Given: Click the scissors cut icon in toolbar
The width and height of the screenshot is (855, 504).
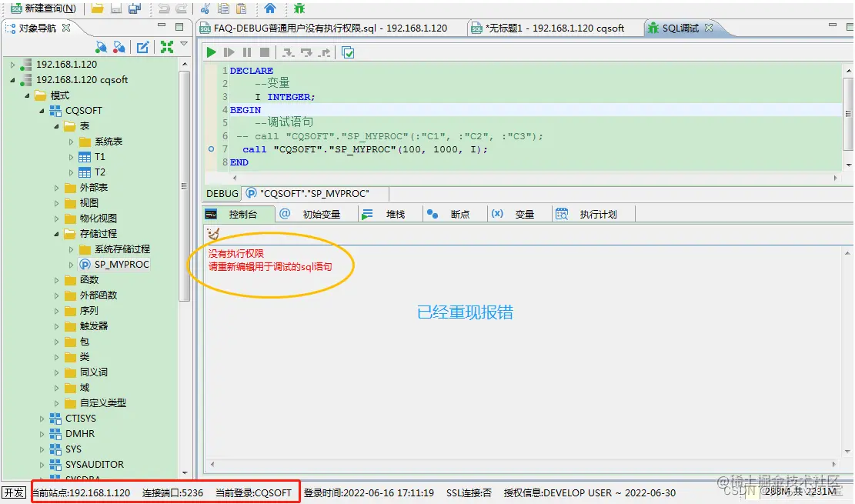Looking at the screenshot, I should (x=205, y=9).
